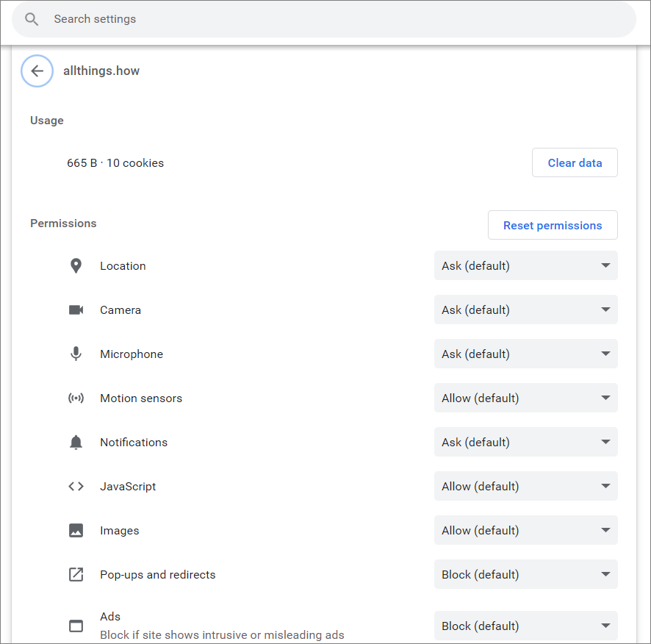The width and height of the screenshot is (651, 644).
Task: Click the Camera permission icon
Action: [76, 310]
